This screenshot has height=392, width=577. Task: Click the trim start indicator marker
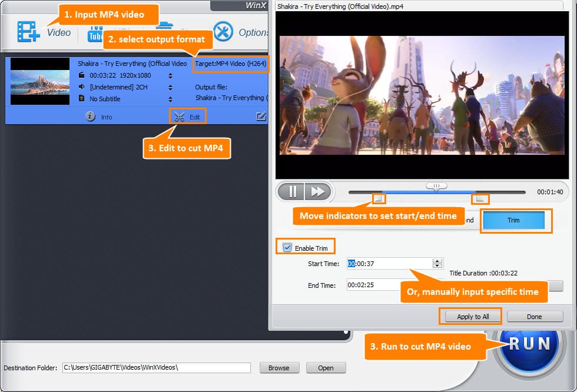379,198
